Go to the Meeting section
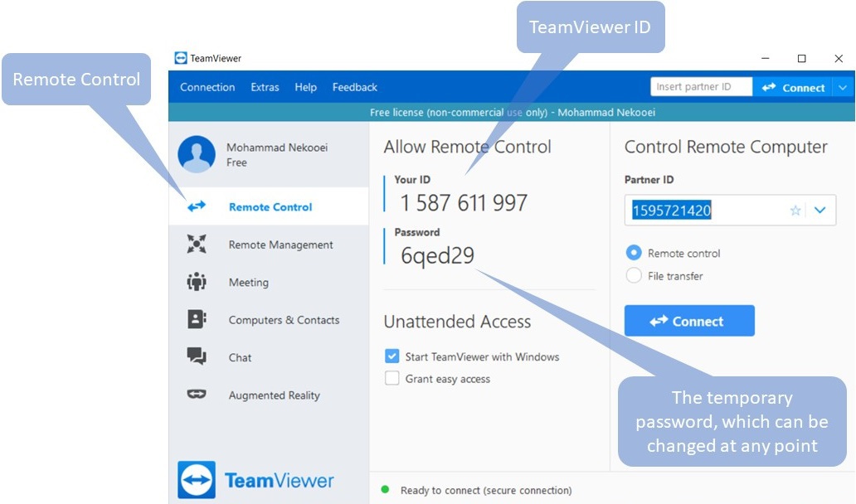Image resolution: width=856 pixels, height=504 pixels. tap(269, 282)
